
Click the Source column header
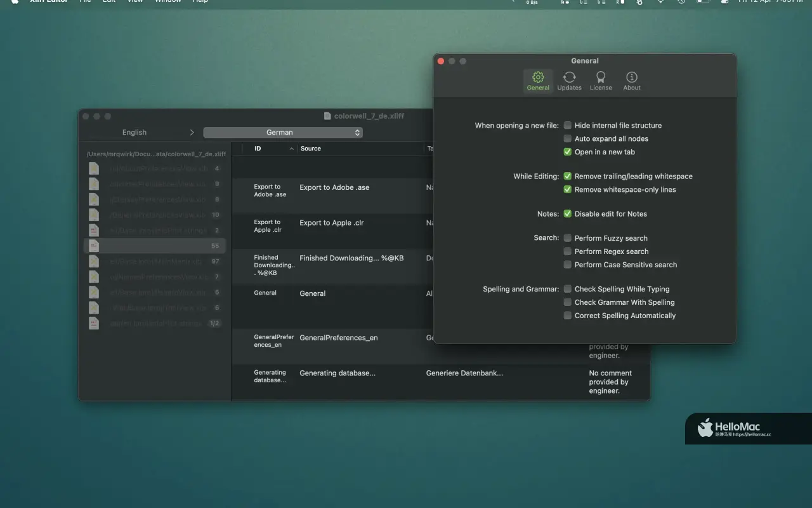pos(311,149)
